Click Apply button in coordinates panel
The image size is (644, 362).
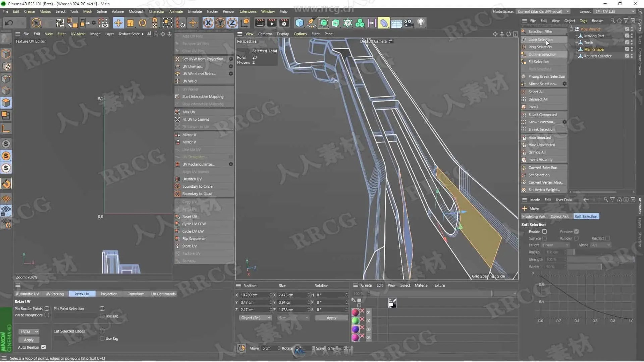tap(331, 318)
